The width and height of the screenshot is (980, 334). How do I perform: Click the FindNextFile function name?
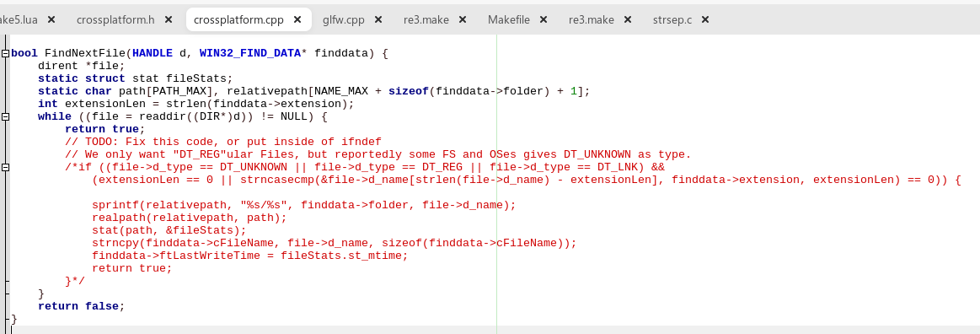pyautogui.click(x=85, y=54)
